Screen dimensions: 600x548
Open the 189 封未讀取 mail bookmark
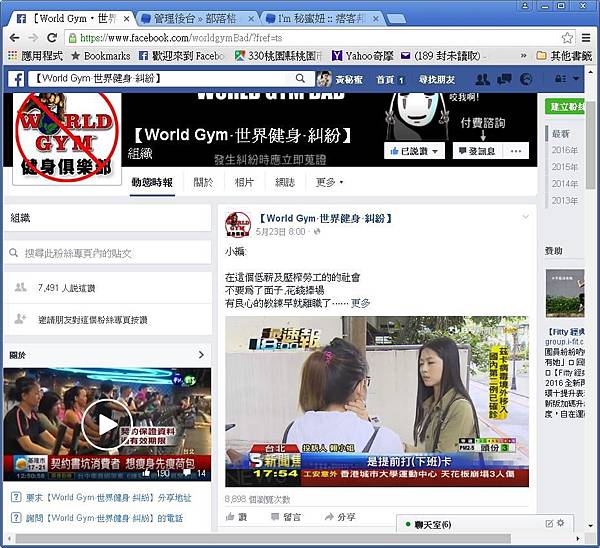pos(441,56)
